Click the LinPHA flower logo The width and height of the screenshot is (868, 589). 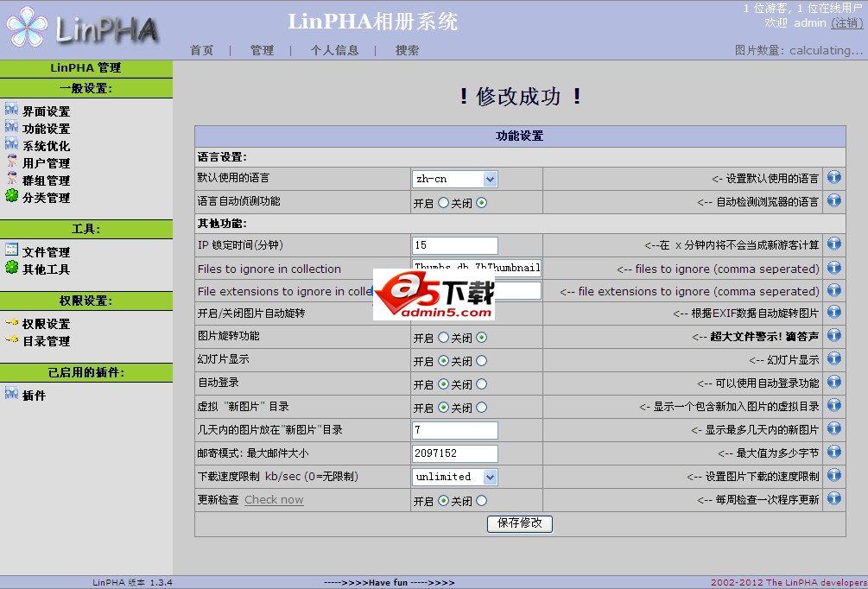28,26
